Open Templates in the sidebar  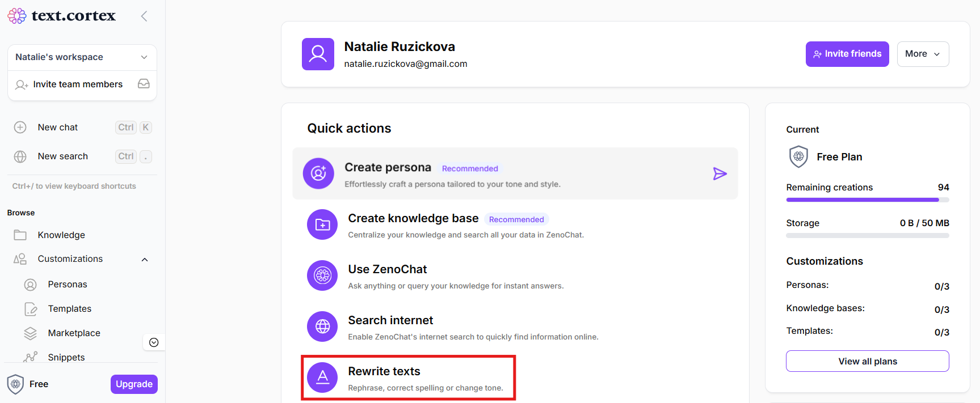[x=70, y=309]
